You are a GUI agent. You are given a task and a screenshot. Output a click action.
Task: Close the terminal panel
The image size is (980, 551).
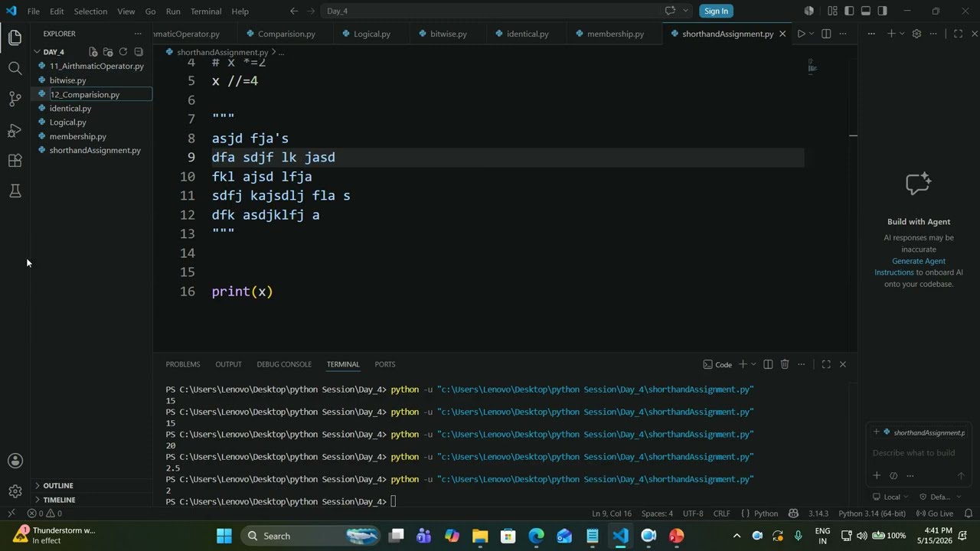(x=843, y=364)
